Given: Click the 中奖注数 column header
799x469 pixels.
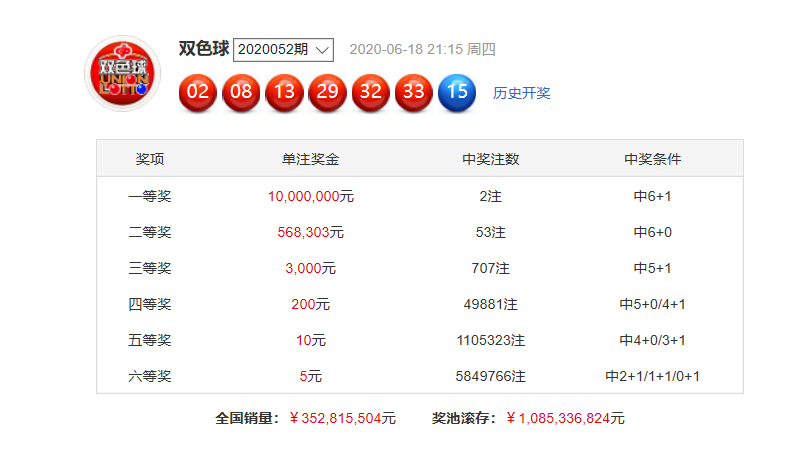Looking at the screenshot, I should point(491,159).
